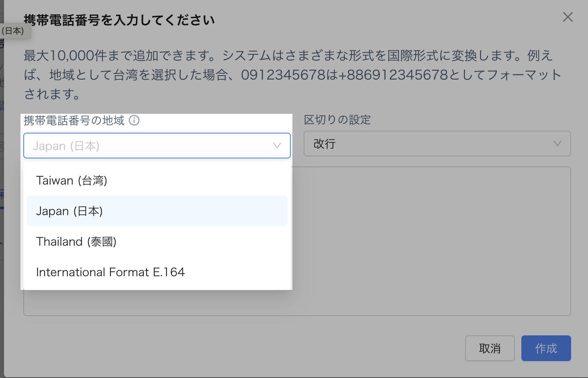Click the info icon beside 携帯電話番号の地域

134,120
